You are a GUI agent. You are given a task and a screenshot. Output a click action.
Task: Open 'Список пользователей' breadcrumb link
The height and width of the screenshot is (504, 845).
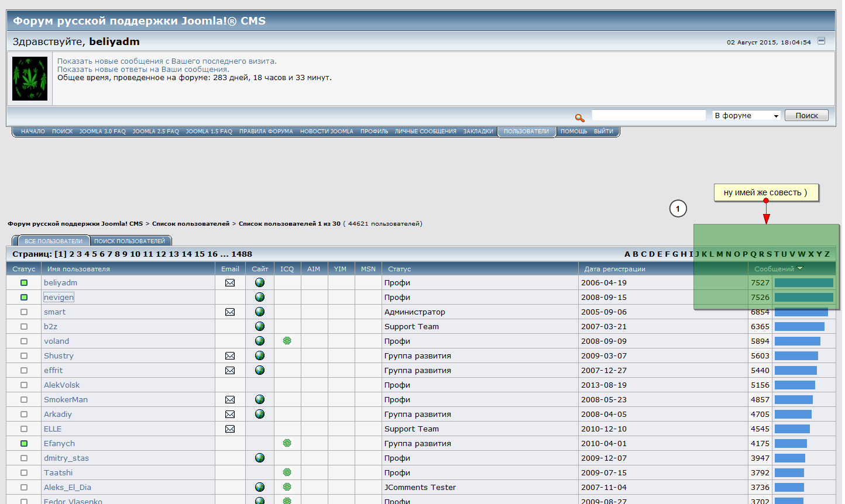click(191, 224)
